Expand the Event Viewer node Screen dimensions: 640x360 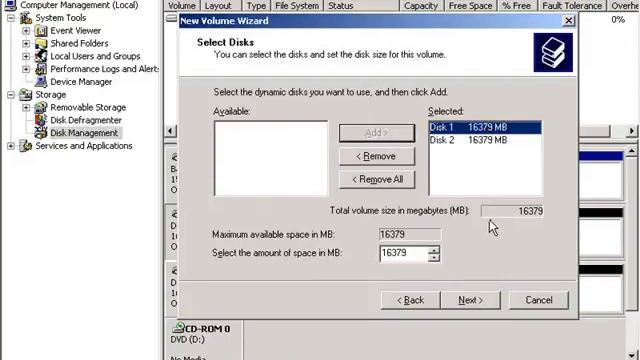pyautogui.click(x=26, y=31)
